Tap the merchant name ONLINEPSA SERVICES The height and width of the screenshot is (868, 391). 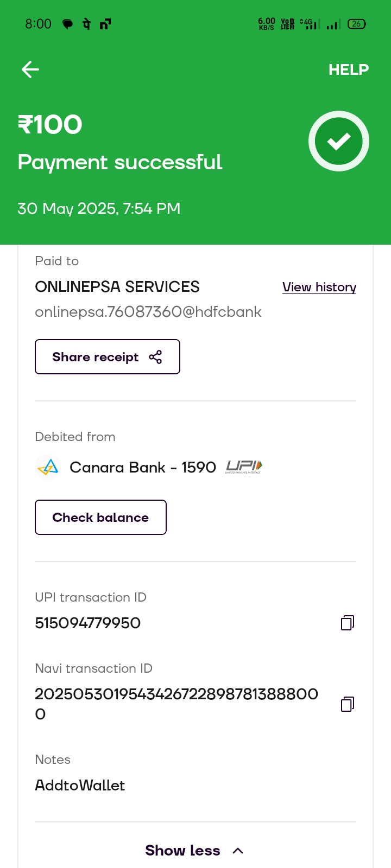117,287
